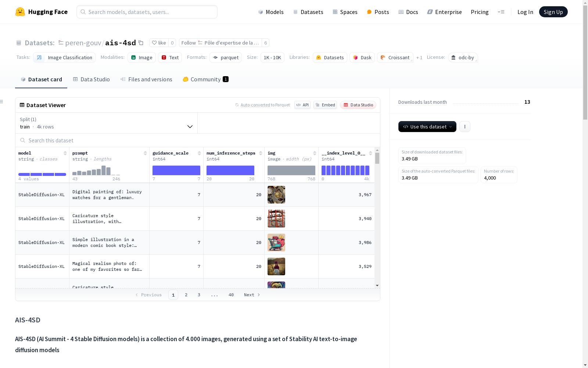The image size is (588, 368).
Task: Go to page 2 of the table
Action: pyautogui.click(x=186, y=295)
